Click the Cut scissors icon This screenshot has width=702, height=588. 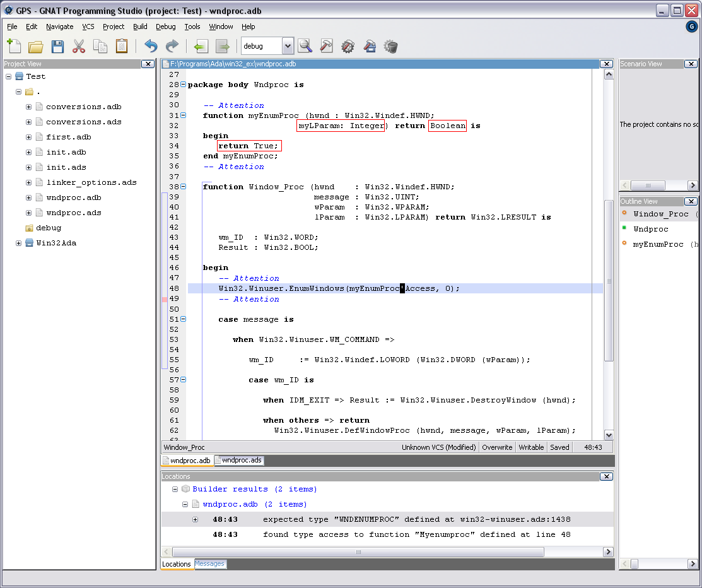click(79, 46)
